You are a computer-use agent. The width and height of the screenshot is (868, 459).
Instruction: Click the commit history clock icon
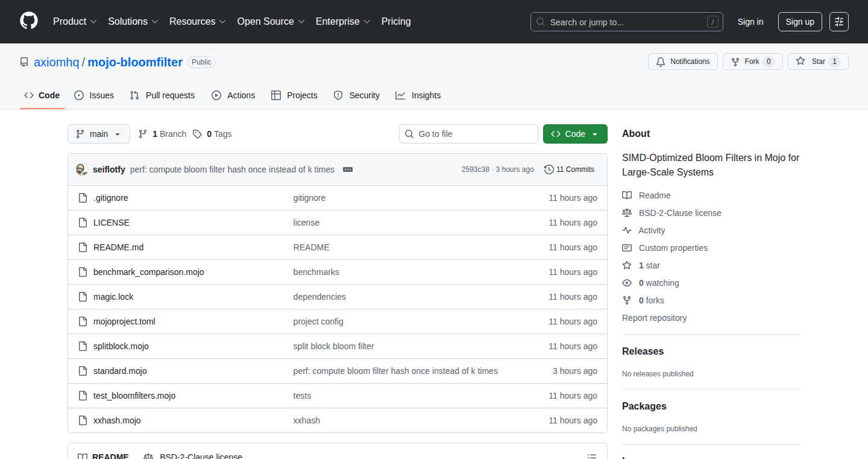pyautogui.click(x=549, y=169)
